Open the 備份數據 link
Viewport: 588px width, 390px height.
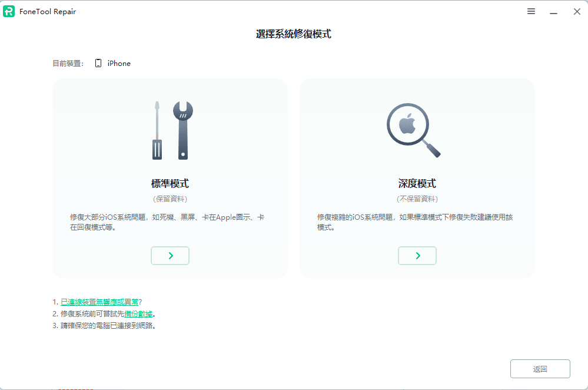pos(139,313)
